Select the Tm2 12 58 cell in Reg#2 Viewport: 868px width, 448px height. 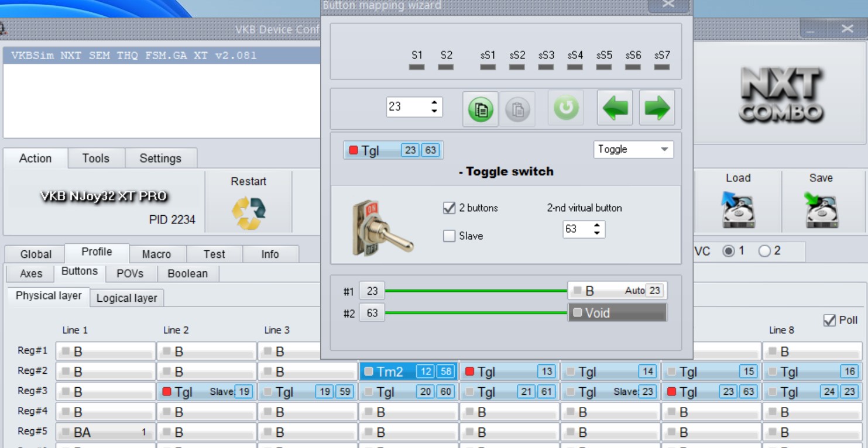[x=409, y=371]
